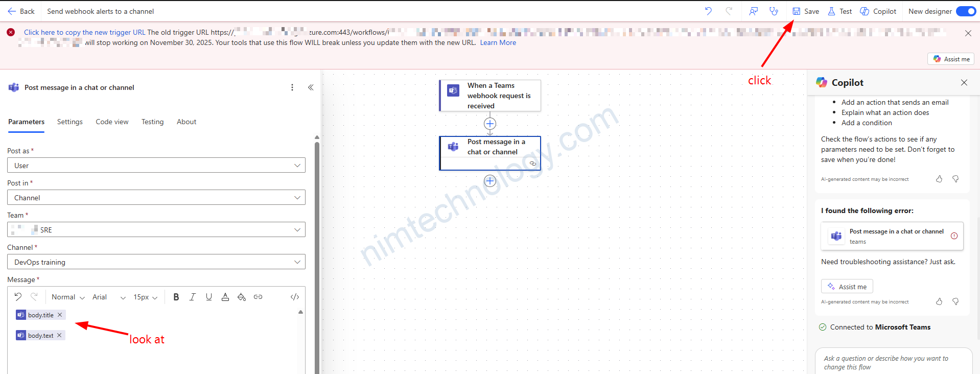This screenshot has width=980, height=374.
Task: Open the Channel dropdown showing DevOps training
Action: click(x=156, y=262)
